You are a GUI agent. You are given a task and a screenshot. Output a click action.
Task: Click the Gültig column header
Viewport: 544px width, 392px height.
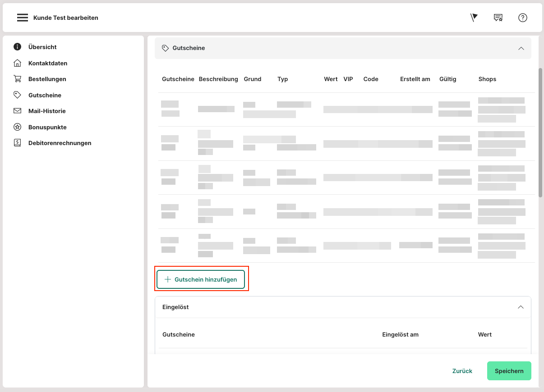coord(447,79)
